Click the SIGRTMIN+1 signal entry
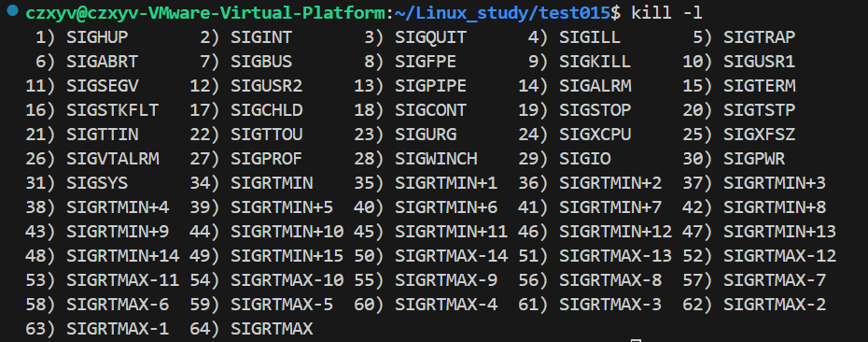Image resolution: width=868 pixels, height=342 pixels. click(x=446, y=183)
